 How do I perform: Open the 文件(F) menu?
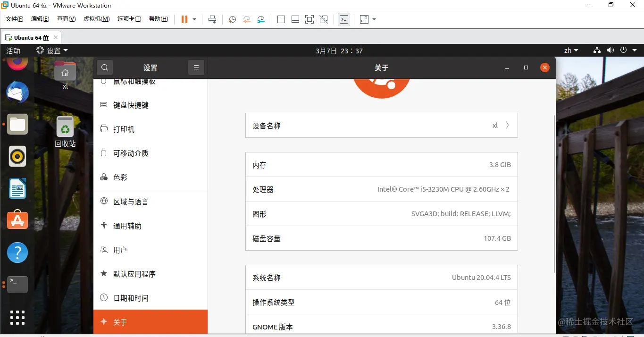click(15, 19)
